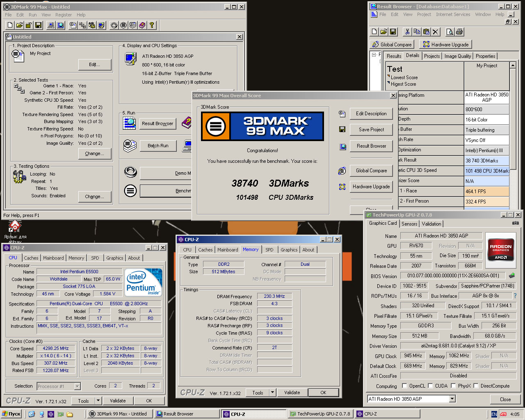The image size is (525, 420).
Task: Open the Register menu in 3DMark 99 Max
Action: tap(64, 15)
